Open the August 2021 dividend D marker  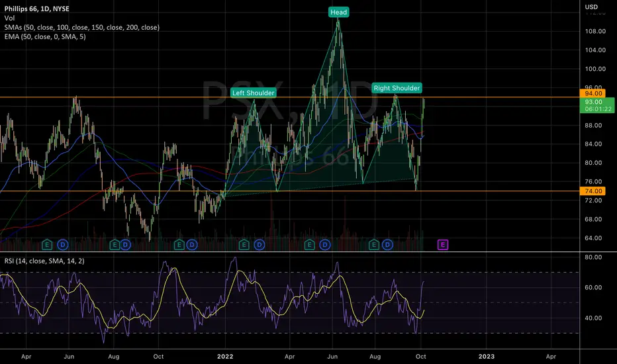(x=125, y=245)
